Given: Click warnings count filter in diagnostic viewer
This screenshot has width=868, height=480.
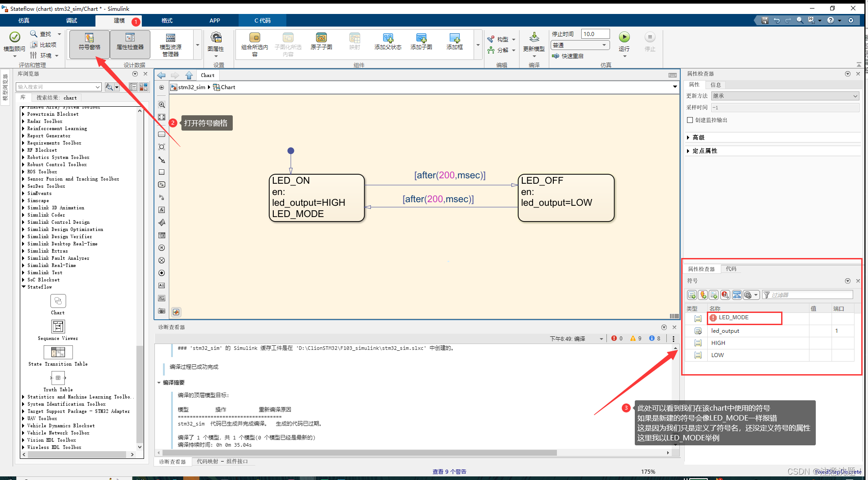Looking at the screenshot, I should (636, 339).
